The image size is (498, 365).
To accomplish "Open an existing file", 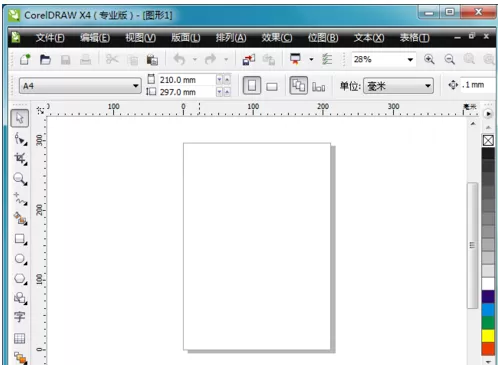I will [45, 60].
